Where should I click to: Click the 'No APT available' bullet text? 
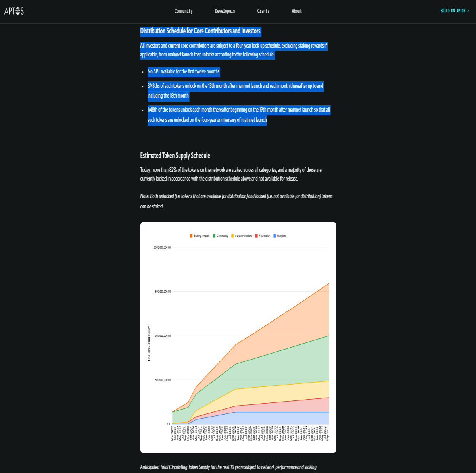pyautogui.click(x=183, y=71)
